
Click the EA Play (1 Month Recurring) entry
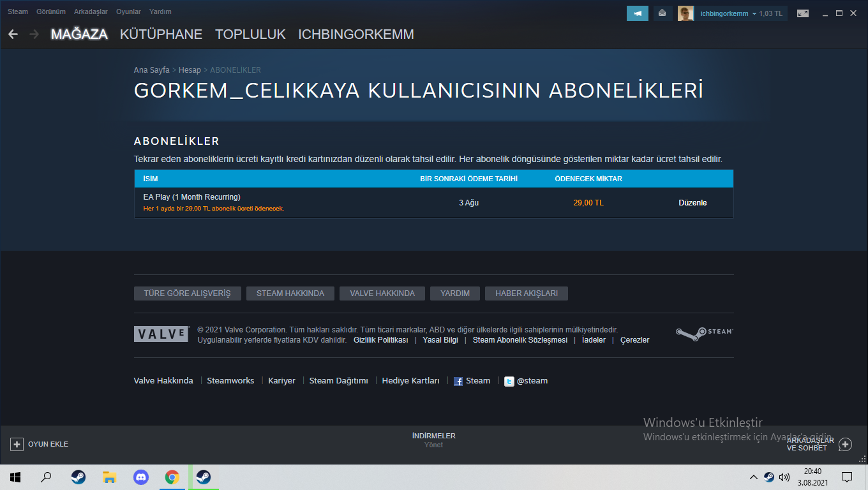point(192,197)
